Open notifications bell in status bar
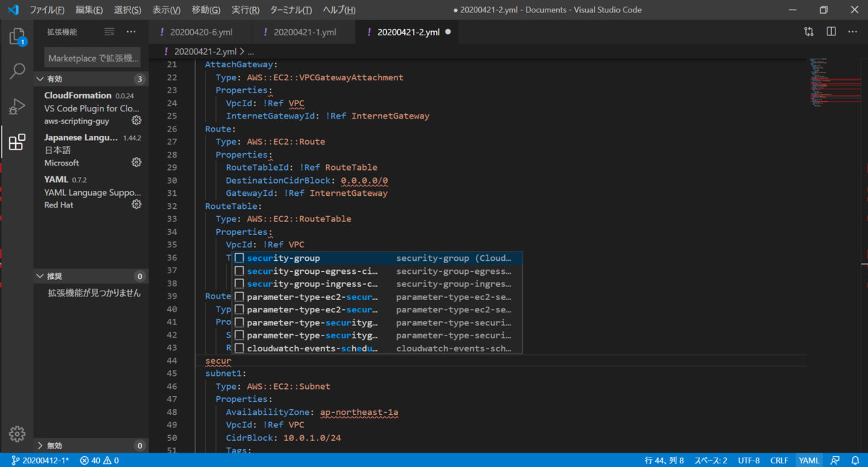The height and width of the screenshot is (467, 868). click(x=855, y=460)
